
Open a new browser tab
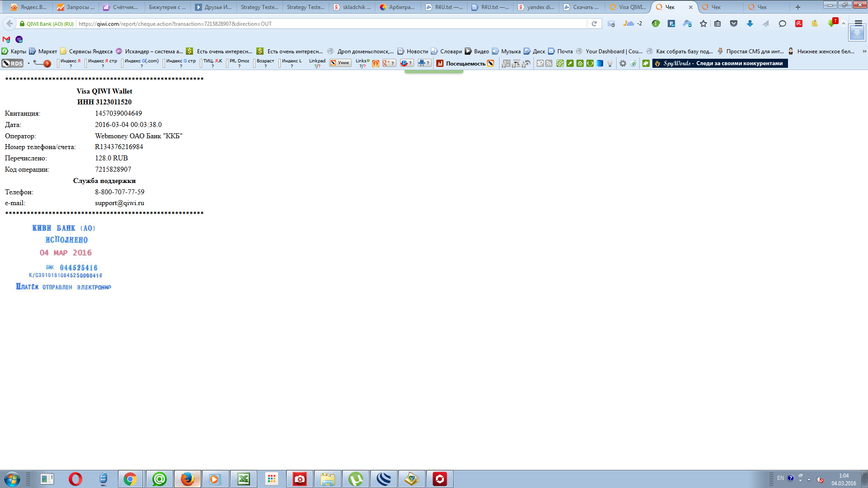click(798, 7)
